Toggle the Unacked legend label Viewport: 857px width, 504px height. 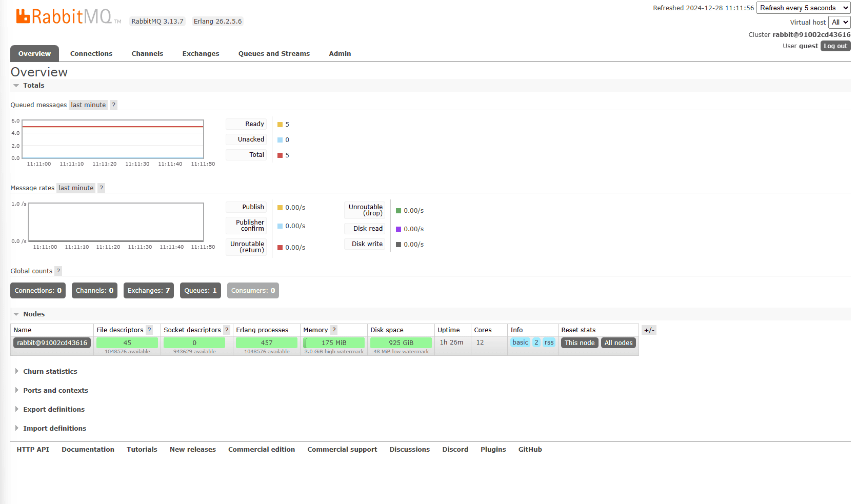tap(246, 139)
